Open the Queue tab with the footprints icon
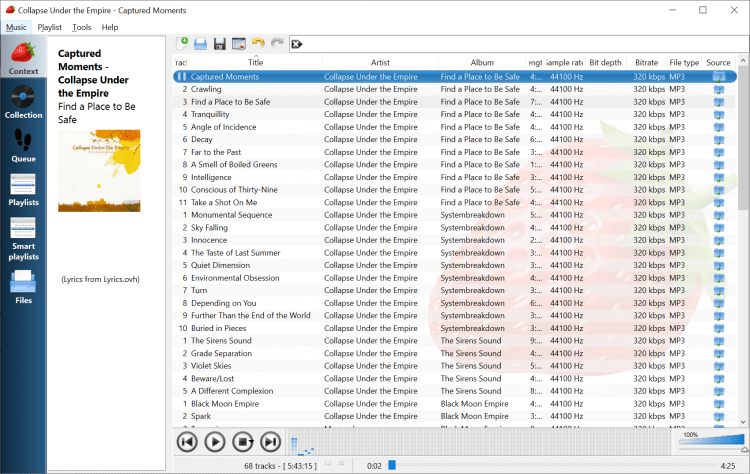Viewport: 750px width, 474px height. click(23, 146)
